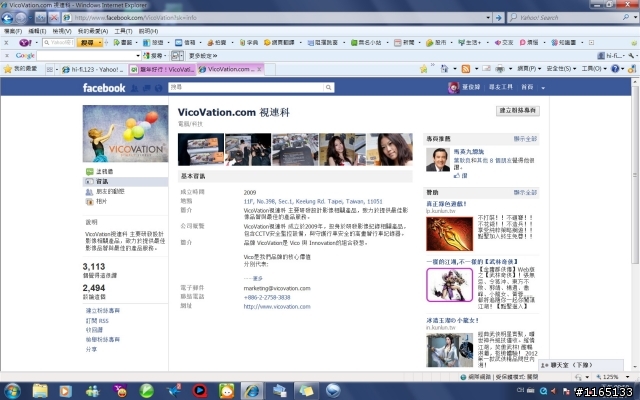Click the Quick Tabs grid icon
This screenshot has width=640, height=400.
[49, 69]
